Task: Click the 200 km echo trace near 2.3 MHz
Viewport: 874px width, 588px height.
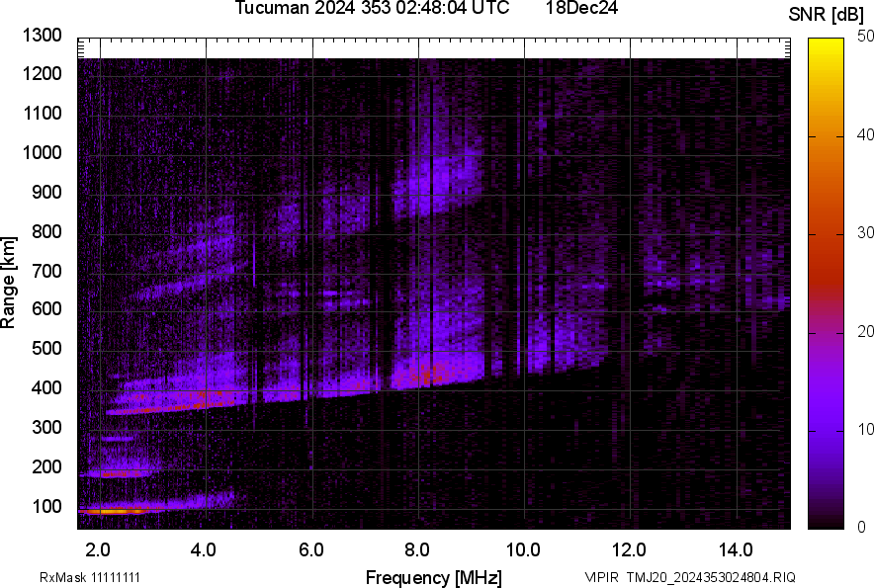Action: point(119,474)
